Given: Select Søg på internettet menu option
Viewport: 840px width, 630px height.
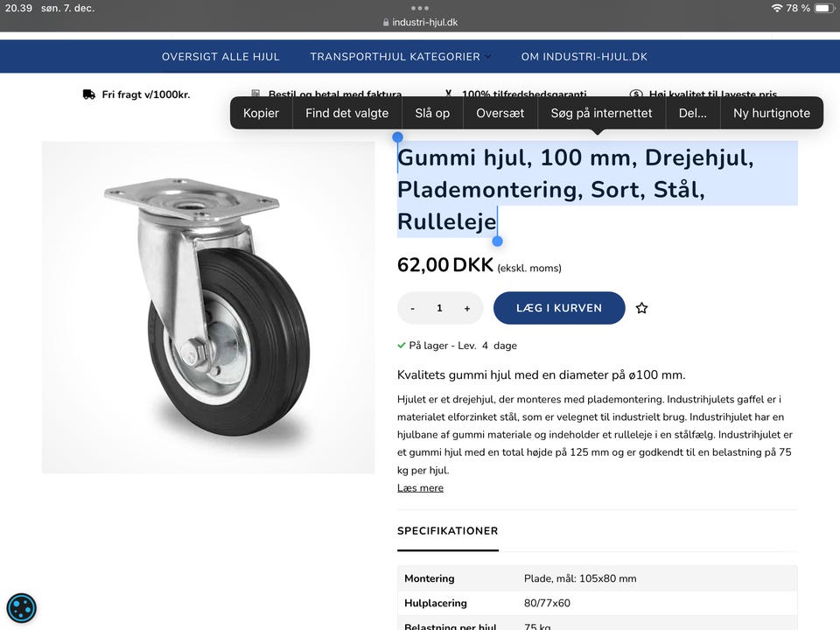Looking at the screenshot, I should 602,113.
